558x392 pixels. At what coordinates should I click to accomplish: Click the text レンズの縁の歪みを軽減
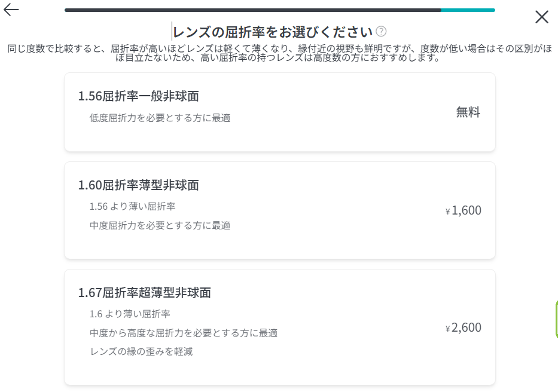point(141,351)
